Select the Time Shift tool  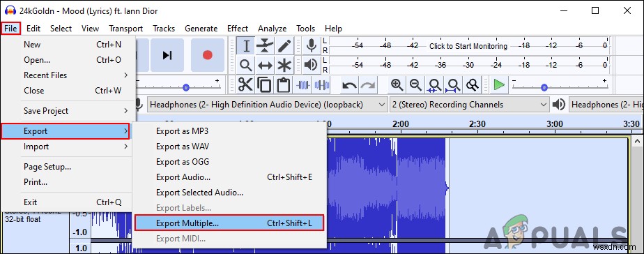pyautogui.click(x=265, y=65)
